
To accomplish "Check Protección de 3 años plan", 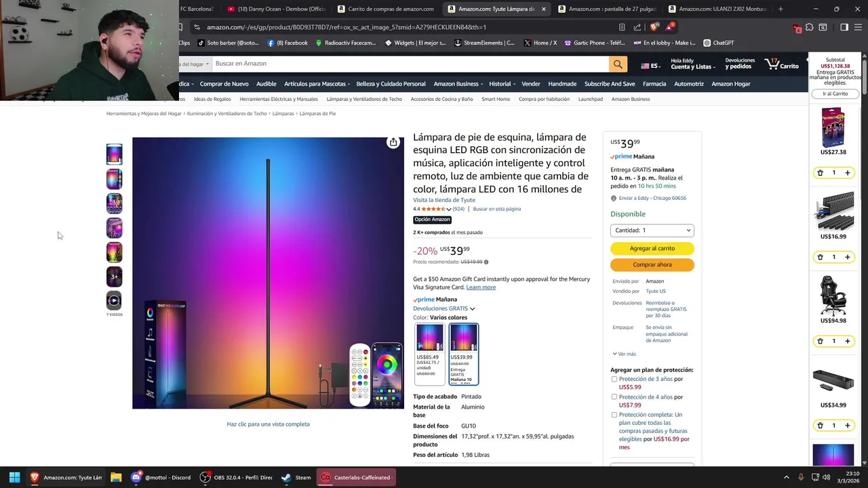I will coord(614,379).
